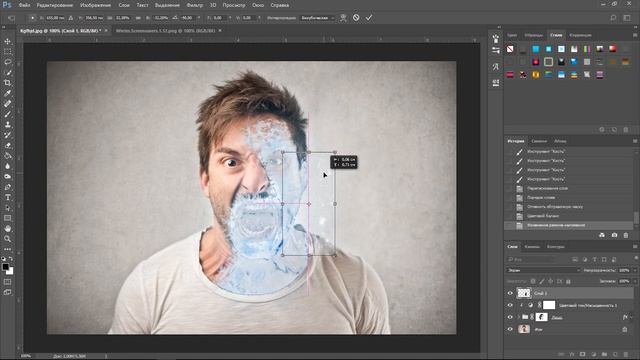Expand fx effects arrow on group layer
This screenshot has height=360, width=640.
pyautogui.click(x=632, y=317)
